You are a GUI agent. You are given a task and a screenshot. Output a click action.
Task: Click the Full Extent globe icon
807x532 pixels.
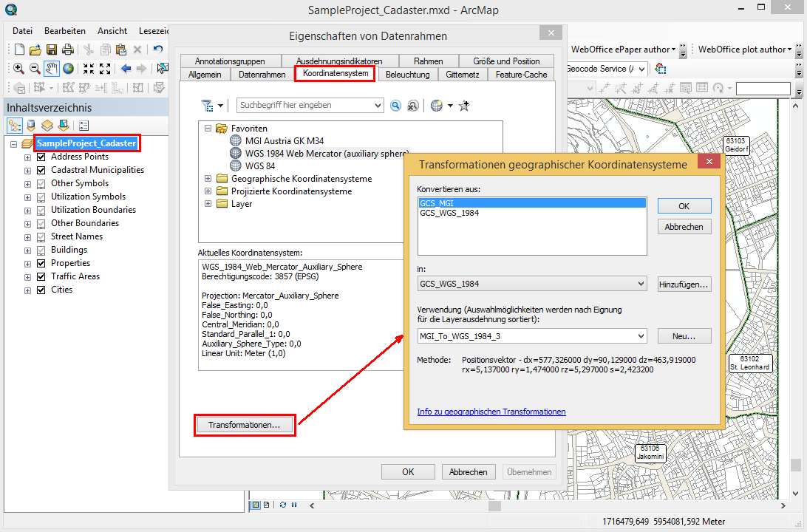click(x=67, y=68)
